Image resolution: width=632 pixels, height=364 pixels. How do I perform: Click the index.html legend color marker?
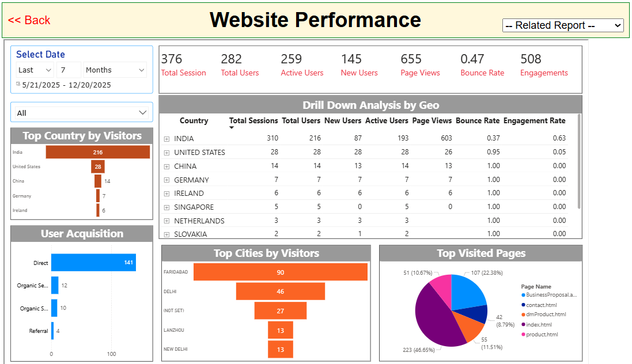523,324
